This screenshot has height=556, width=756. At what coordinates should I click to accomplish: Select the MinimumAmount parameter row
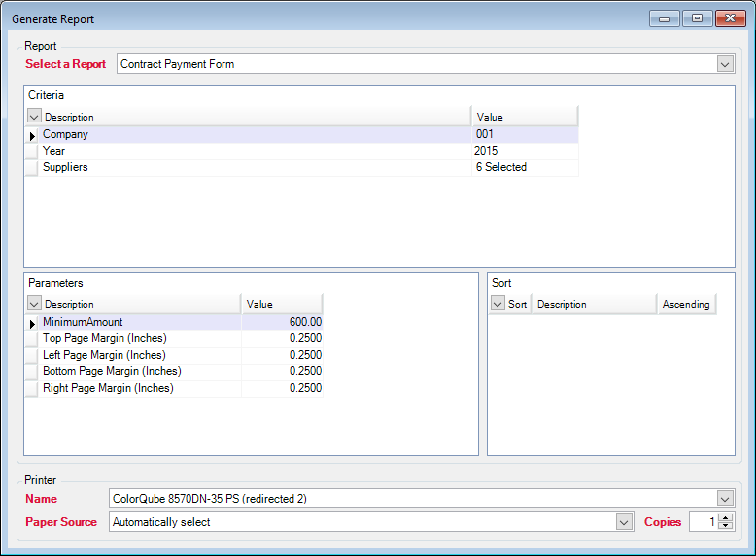click(x=174, y=322)
